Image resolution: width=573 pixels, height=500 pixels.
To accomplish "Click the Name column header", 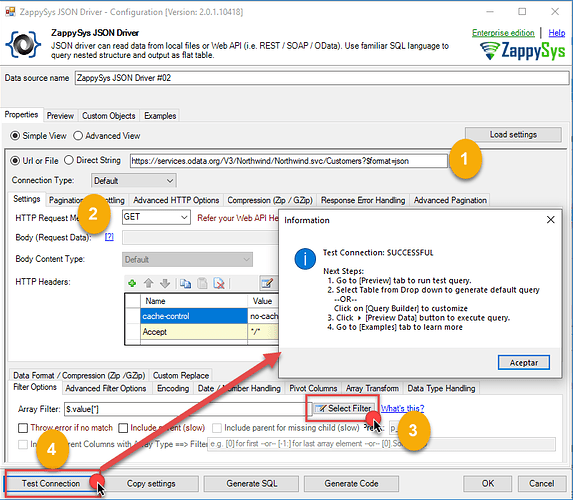I will 194,301.
